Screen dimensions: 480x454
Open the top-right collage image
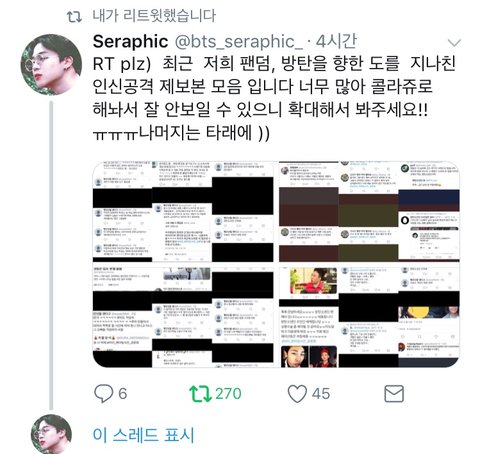[x=369, y=211]
